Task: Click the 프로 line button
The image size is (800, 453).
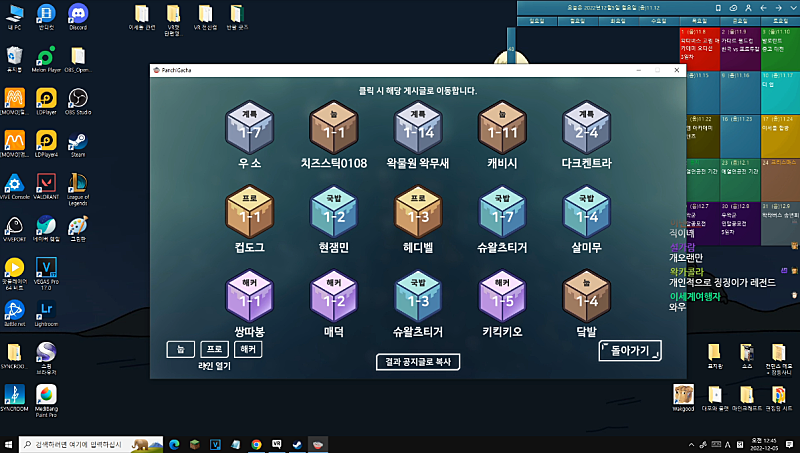Action: pos(214,349)
